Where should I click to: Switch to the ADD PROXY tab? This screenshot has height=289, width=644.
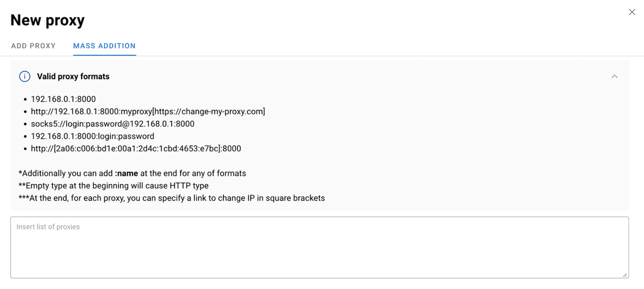[33, 46]
